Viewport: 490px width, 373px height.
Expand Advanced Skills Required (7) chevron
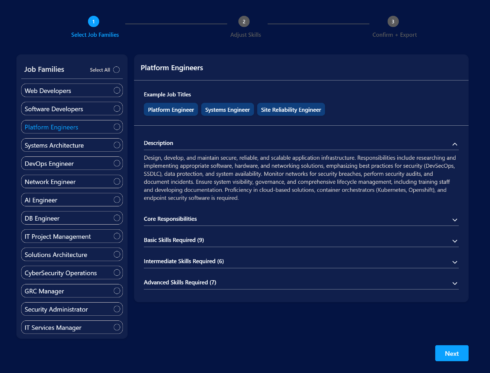[x=455, y=283]
